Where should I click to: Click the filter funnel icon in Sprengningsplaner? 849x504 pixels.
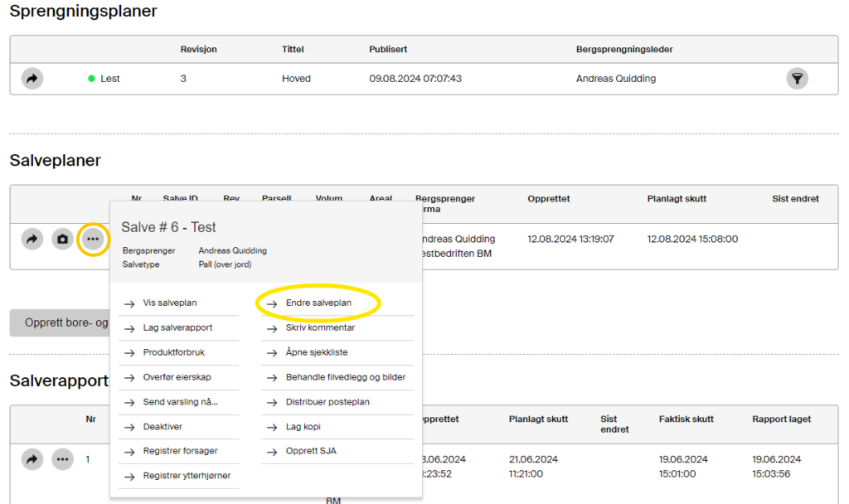click(797, 79)
